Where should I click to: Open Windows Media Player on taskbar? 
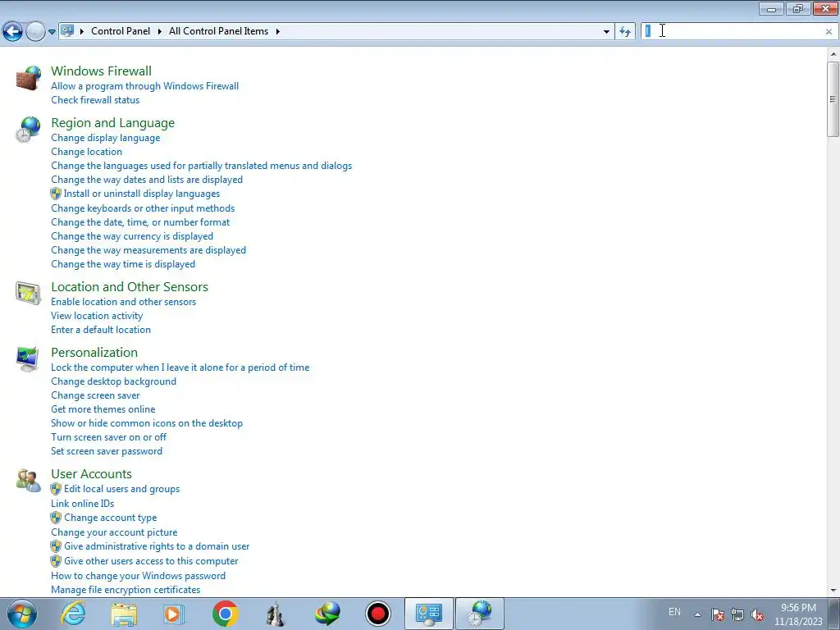pos(174,614)
